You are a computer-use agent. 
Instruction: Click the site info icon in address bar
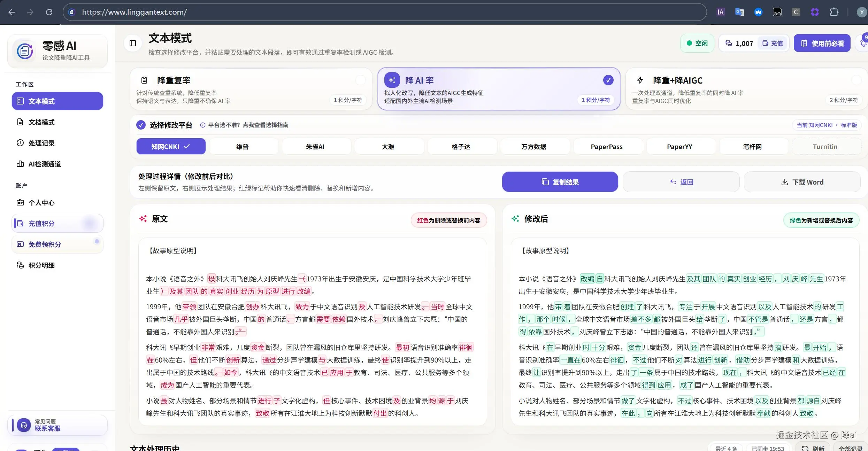[72, 12]
